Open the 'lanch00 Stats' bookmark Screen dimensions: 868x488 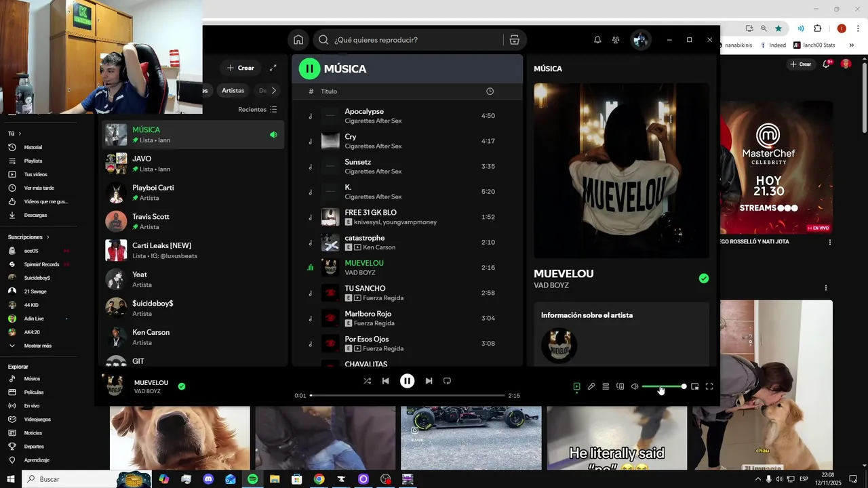(x=814, y=45)
